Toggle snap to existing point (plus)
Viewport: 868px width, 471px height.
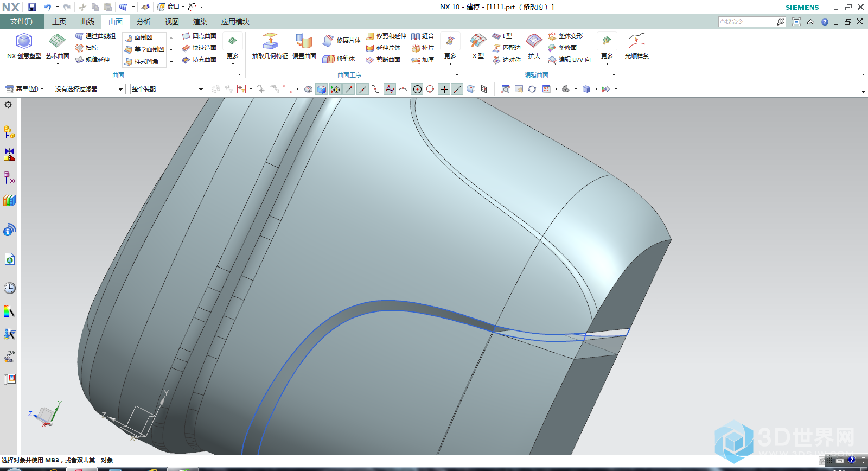coord(444,89)
